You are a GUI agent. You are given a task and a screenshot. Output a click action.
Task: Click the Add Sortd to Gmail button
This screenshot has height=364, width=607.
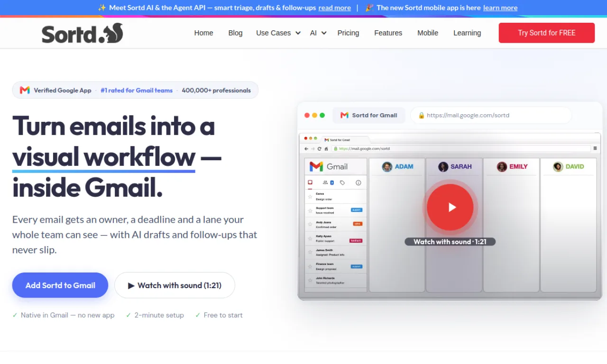tap(60, 285)
